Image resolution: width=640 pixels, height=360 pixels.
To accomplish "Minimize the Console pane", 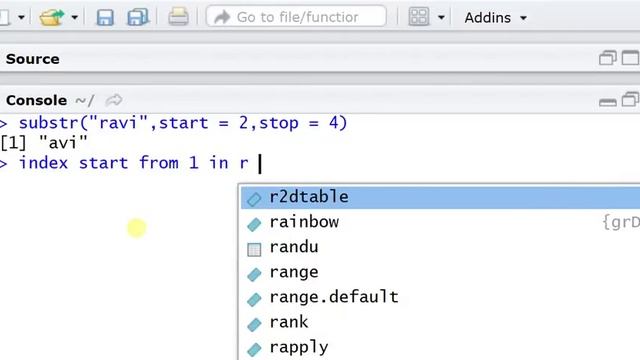I will pyautogui.click(x=607, y=102).
